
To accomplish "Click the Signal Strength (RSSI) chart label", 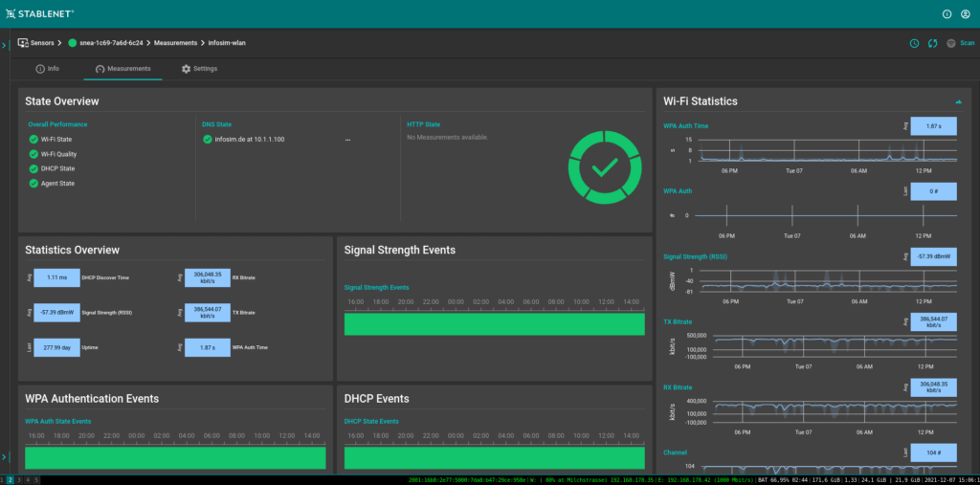I will pyautogui.click(x=695, y=256).
